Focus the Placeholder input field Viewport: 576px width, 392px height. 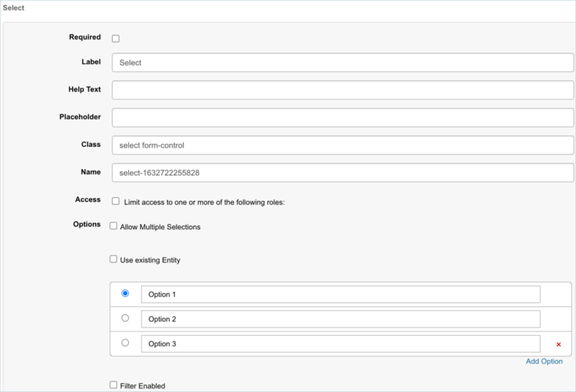pos(343,118)
